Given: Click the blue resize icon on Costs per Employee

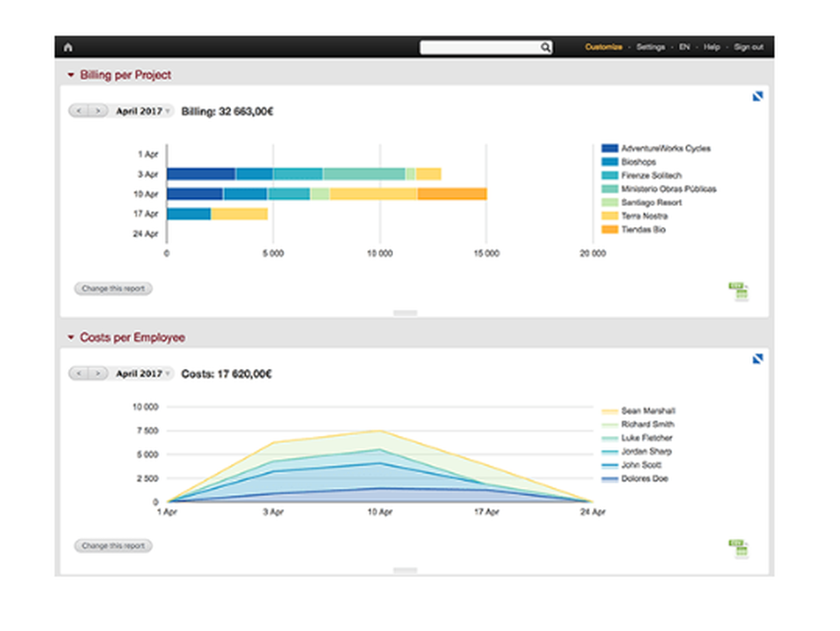Looking at the screenshot, I should point(759,357).
